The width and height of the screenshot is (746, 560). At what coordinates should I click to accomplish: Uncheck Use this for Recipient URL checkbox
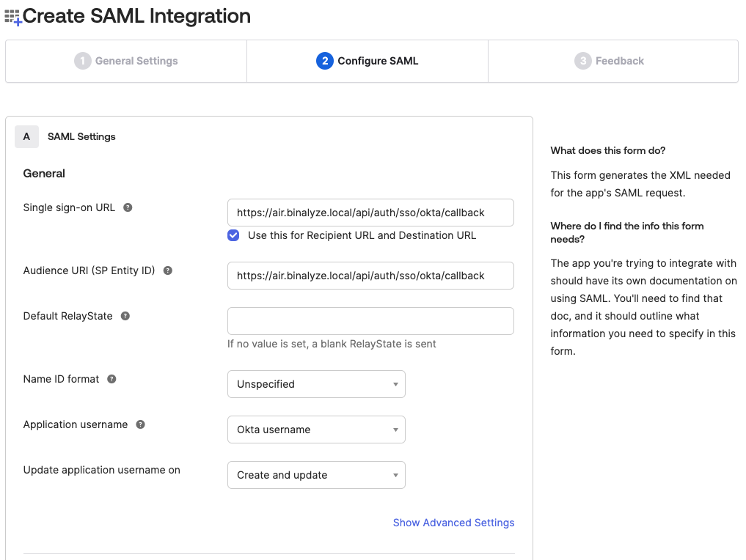pyautogui.click(x=233, y=235)
